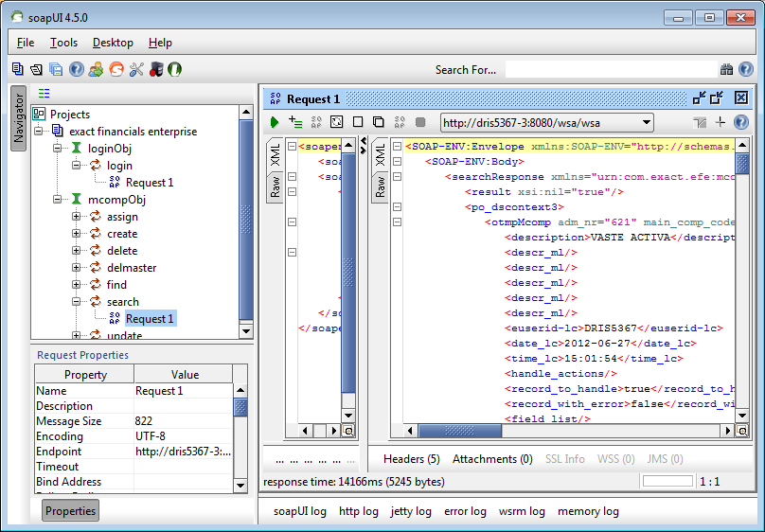
Task: Open the soapUI Preferences tools icon
Action: point(135,69)
